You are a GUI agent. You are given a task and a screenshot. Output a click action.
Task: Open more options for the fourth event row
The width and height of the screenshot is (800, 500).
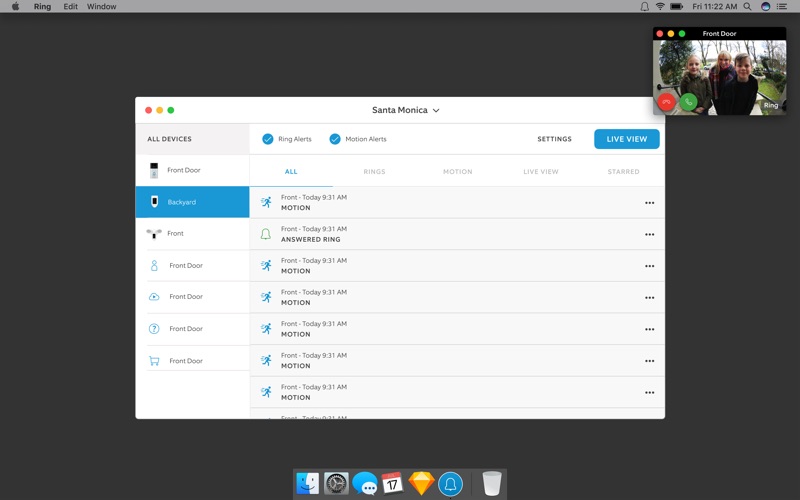649,297
